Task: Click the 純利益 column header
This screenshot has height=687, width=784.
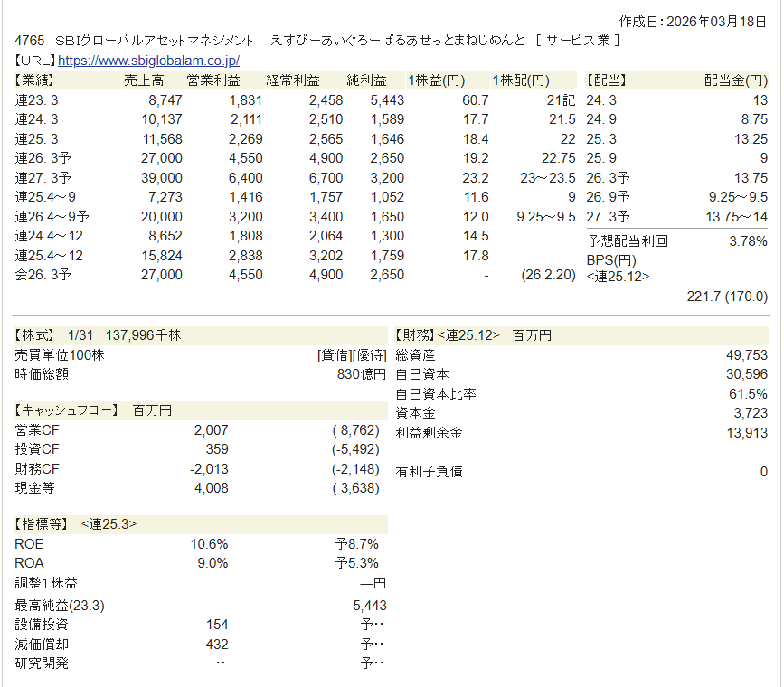Action: [x=366, y=80]
